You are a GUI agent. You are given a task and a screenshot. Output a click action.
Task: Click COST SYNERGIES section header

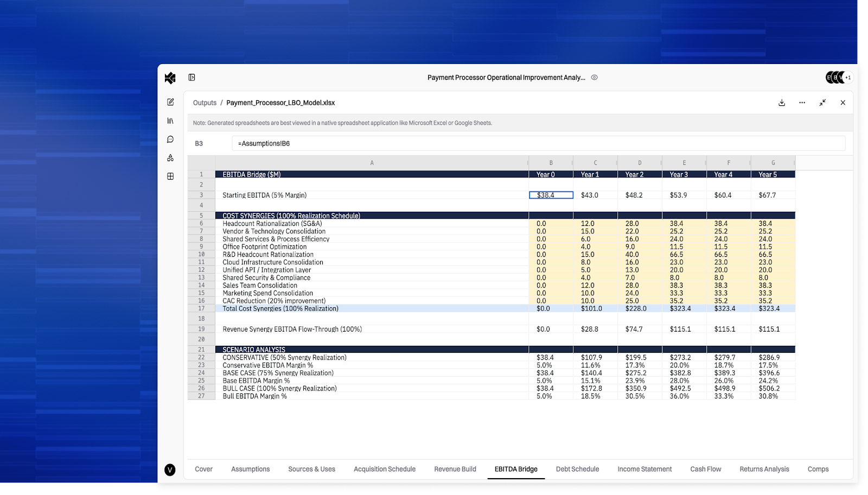pos(372,215)
